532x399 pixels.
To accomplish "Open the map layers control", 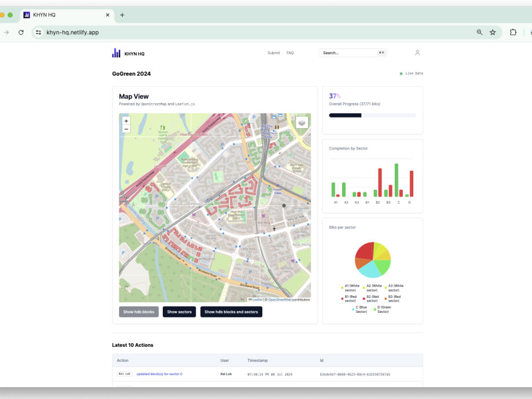I will click(302, 122).
